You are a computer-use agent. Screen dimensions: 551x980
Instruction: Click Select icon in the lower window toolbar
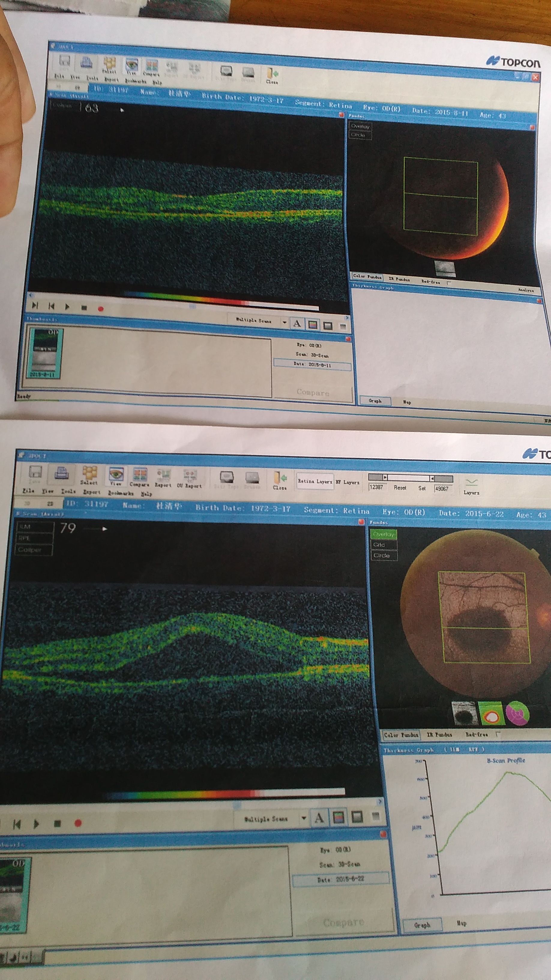pyautogui.click(x=89, y=474)
